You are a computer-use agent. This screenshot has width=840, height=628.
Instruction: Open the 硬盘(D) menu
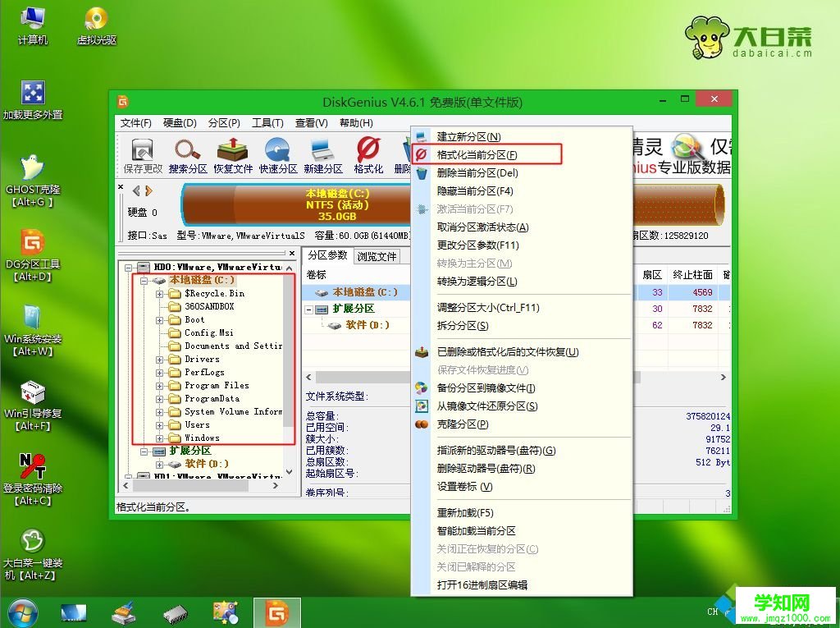pyautogui.click(x=180, y=123)
